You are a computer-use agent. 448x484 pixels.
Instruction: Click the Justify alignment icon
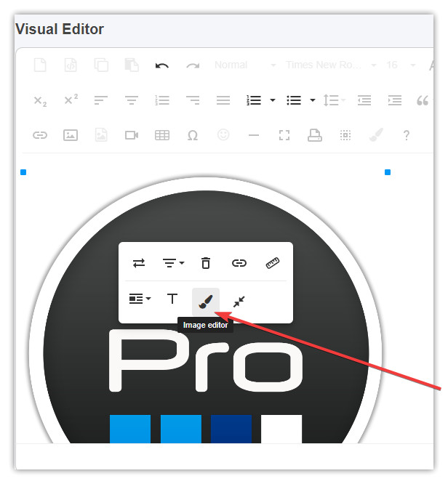click(223, 100)
